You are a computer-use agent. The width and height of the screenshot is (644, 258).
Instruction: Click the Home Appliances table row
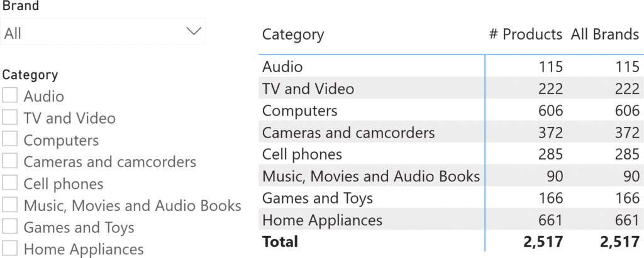coord(322,220)
